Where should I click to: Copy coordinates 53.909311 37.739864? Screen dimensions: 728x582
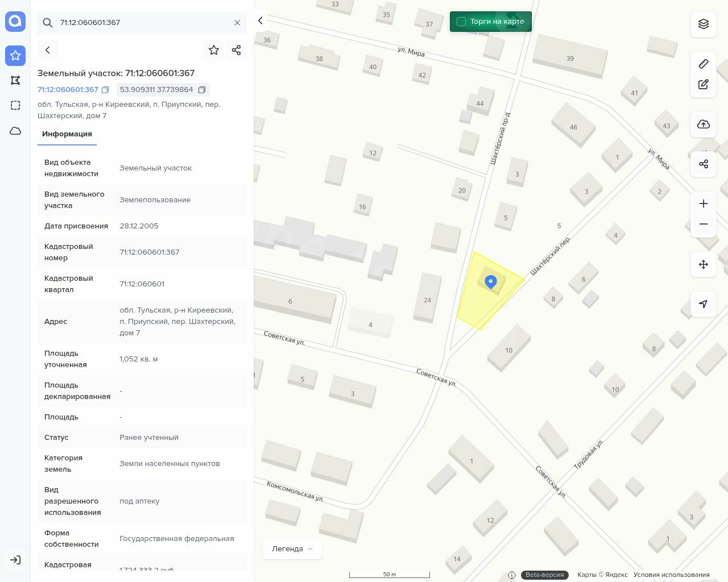click(x=202, y=90)
